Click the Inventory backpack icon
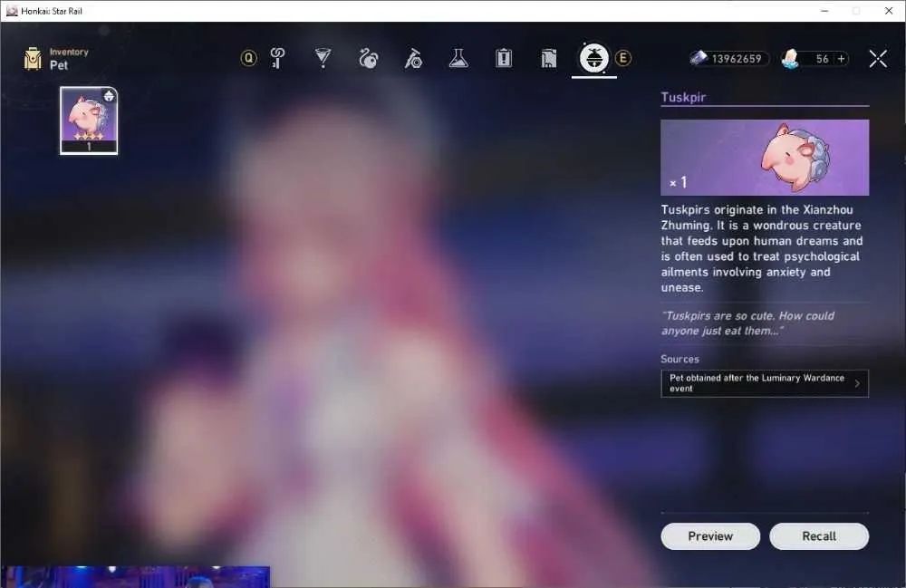Screen dimensions: 906x588 click(x=33, y=59)
